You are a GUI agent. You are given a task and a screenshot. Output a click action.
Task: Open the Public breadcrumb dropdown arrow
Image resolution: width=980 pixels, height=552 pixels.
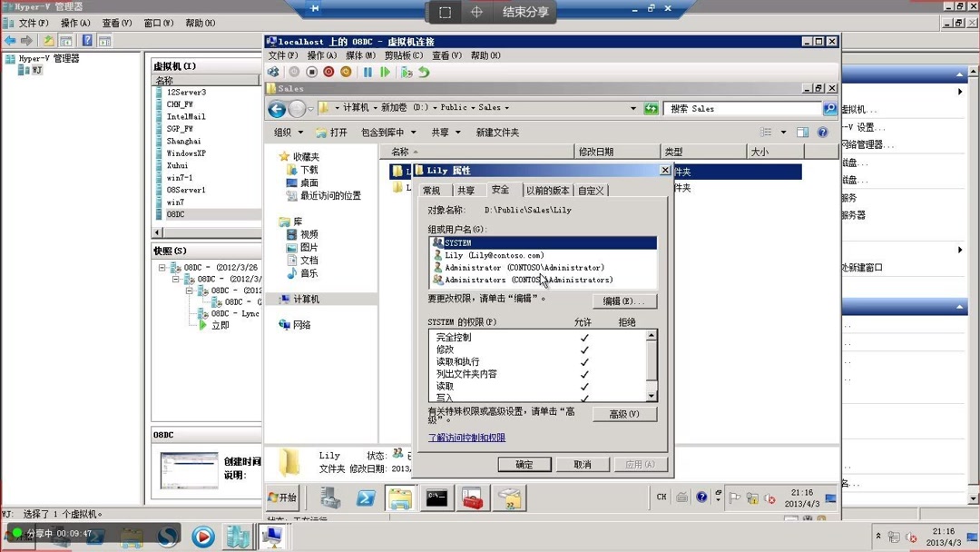pos(473,107)
